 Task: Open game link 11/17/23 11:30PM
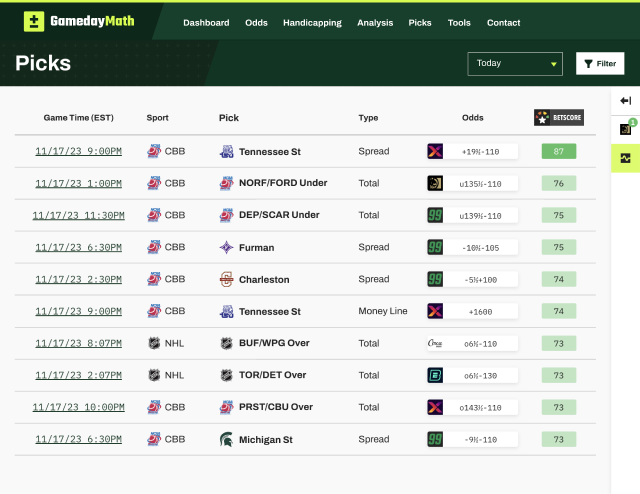pyautogui.click(x=78, y=215)
